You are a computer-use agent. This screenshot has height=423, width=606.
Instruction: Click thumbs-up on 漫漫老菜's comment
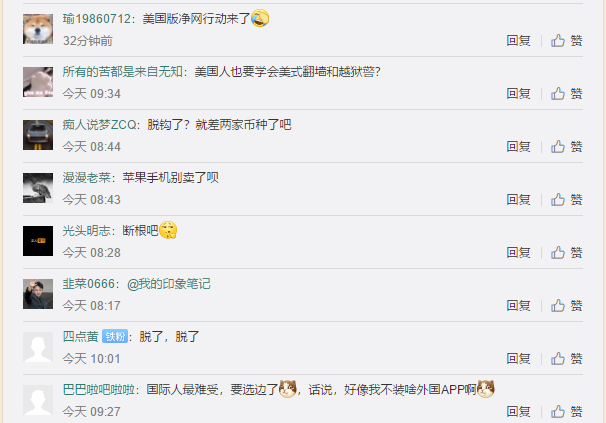(566, 200)
